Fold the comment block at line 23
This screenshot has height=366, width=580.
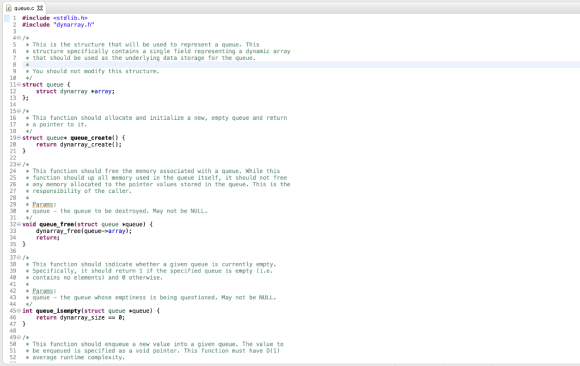pos(19,164)
